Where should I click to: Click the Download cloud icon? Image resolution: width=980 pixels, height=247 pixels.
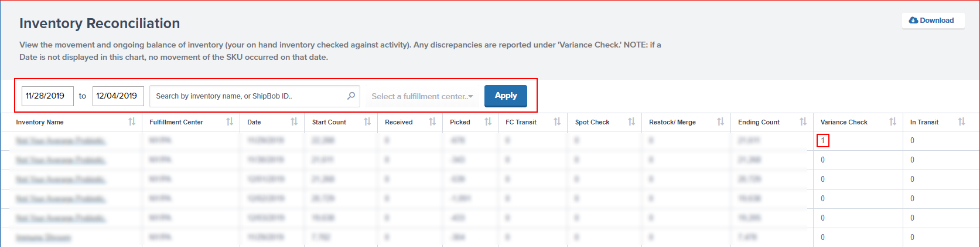click(x=913, y=21)
